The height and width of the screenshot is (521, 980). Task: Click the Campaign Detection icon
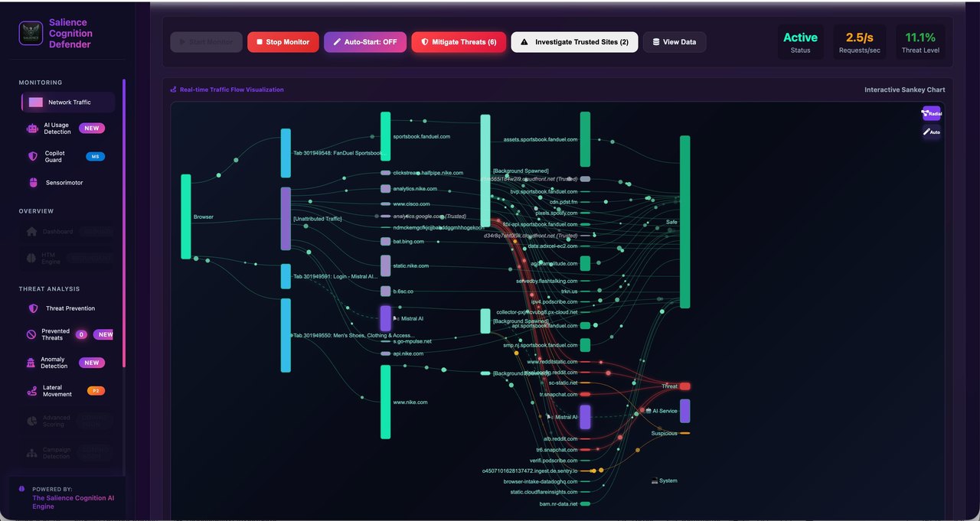[31, 453]
